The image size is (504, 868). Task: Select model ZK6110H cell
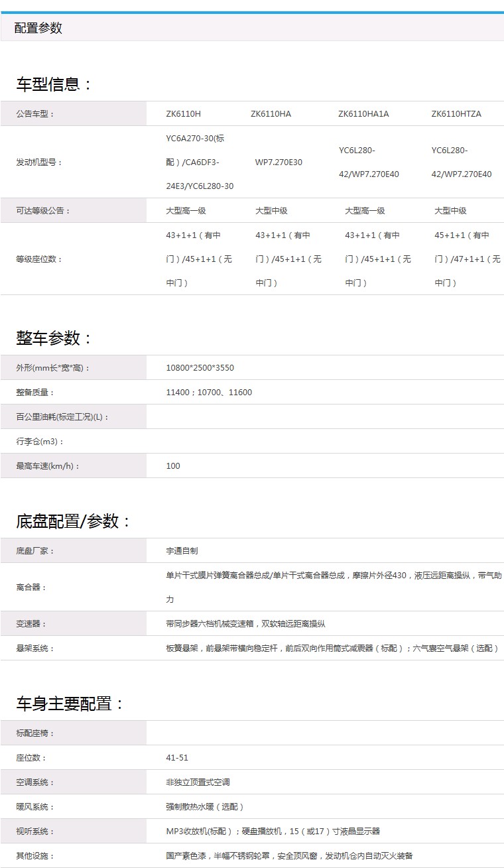pos(184,114)
